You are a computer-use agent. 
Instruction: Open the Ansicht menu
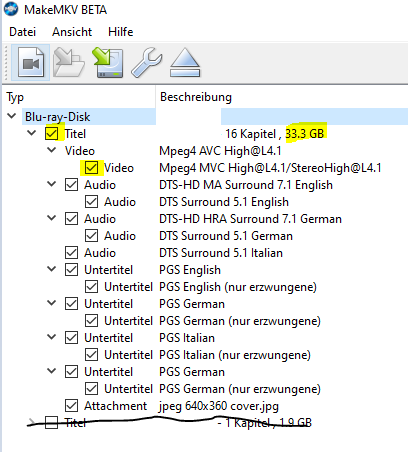[72, 32]
